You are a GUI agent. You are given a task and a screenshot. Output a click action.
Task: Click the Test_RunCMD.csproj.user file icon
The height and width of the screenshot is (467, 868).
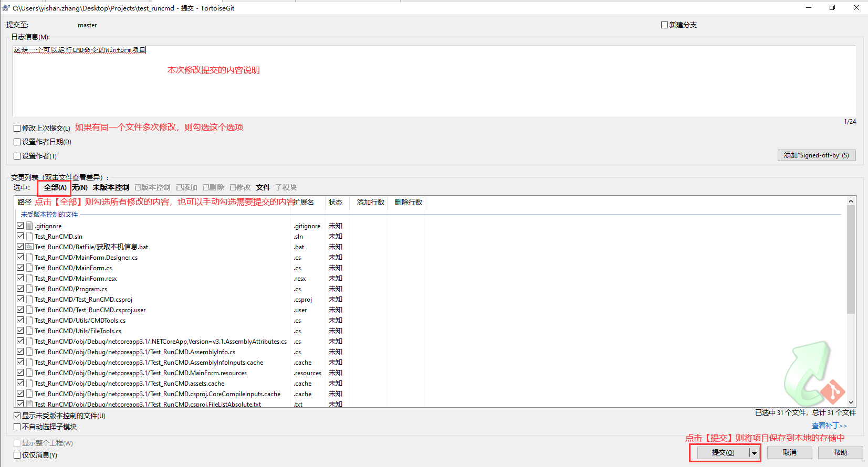[x=29, y=310]
